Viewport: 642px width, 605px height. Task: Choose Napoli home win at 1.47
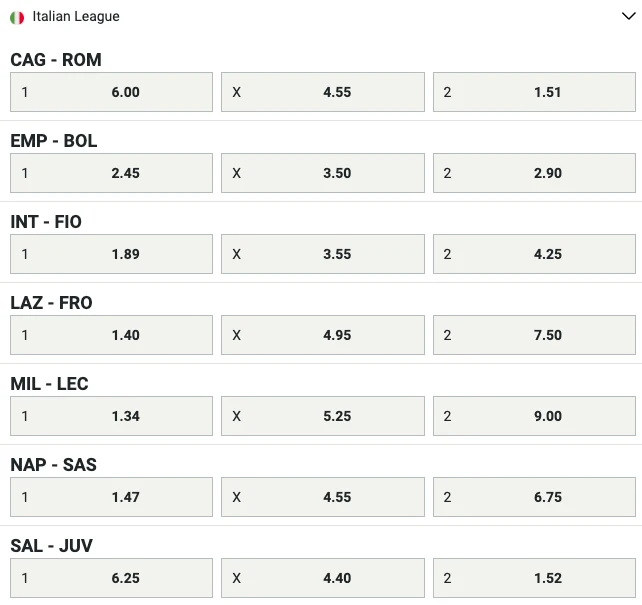pos(111,497)
